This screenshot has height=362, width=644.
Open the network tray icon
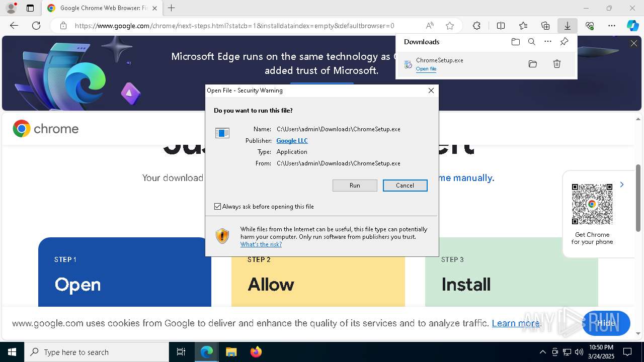pos(567,352)
